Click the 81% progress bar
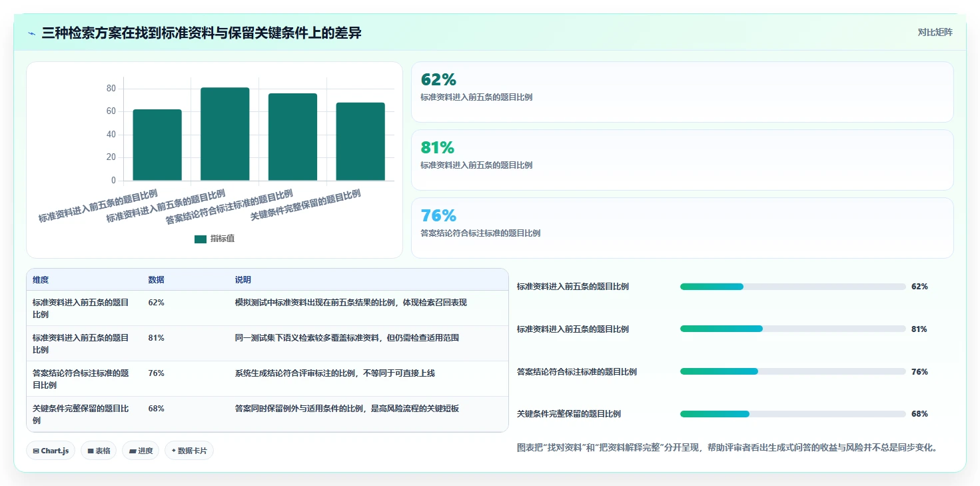The height and width of the screenshot is (486, 980). pos(793,329)
